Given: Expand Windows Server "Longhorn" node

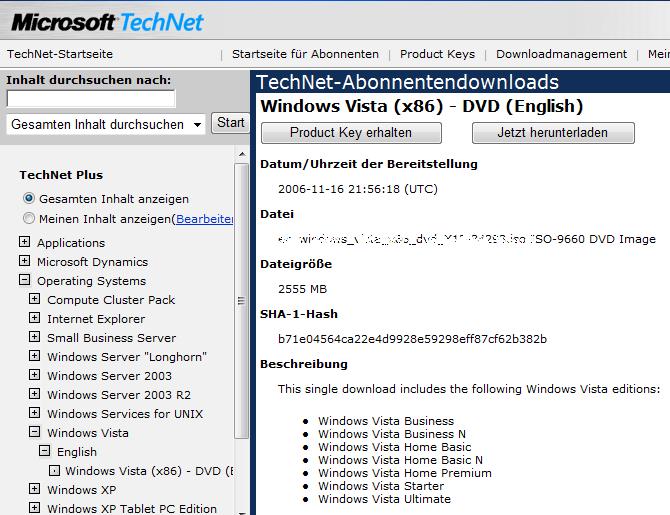Looking at the screenshot, I should point(35,356).
